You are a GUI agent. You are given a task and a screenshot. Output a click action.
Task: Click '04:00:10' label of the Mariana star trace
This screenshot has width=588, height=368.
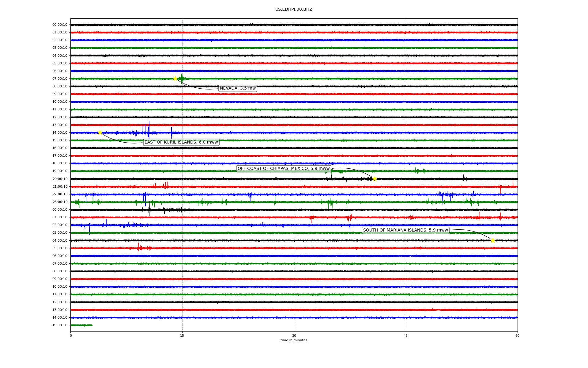60,241
